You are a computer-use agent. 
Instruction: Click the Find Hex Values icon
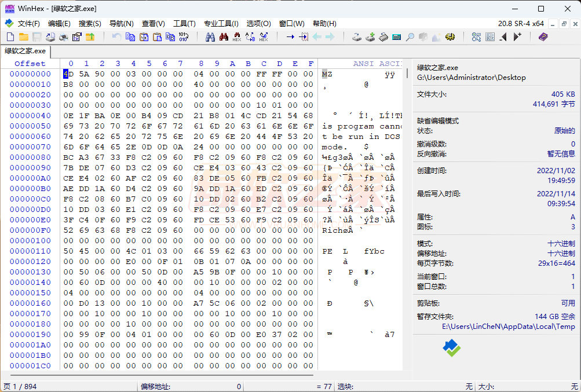click(237, 37)
